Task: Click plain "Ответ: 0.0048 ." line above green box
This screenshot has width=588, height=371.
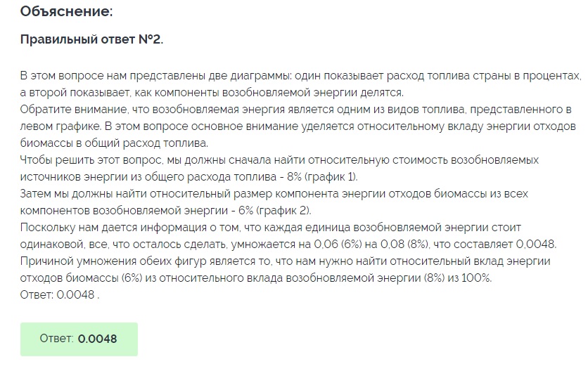Action: tap(60, 295)
